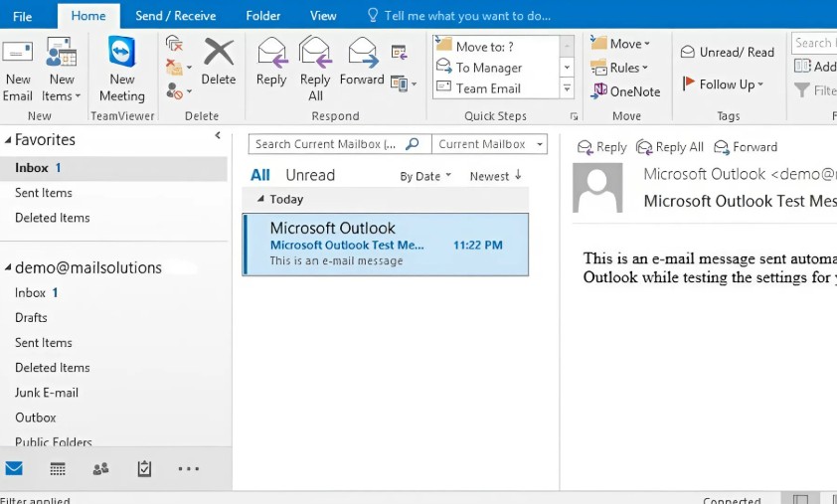Open the By Date sort dropdown
The image size is (837, 504).
(425, 176)
